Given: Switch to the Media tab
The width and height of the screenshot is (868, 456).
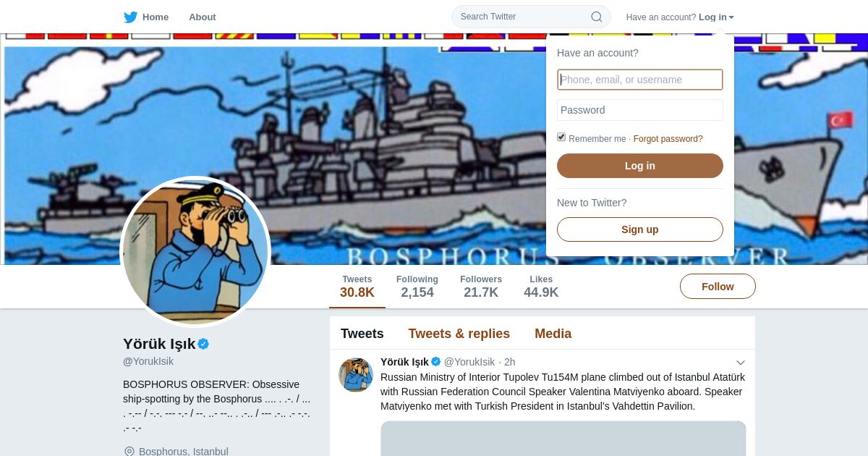Looking at the screenshot, I should coord(553,334).
